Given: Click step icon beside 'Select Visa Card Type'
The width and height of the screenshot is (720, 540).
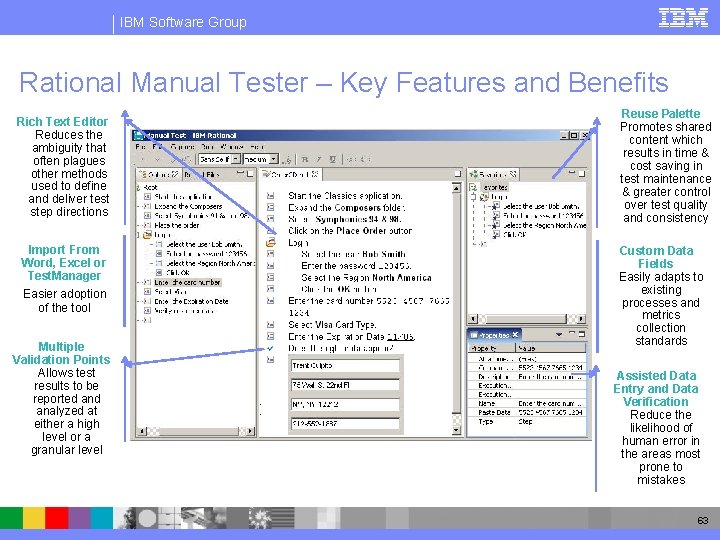Looking at the screenshot, I should pos(271,325).
